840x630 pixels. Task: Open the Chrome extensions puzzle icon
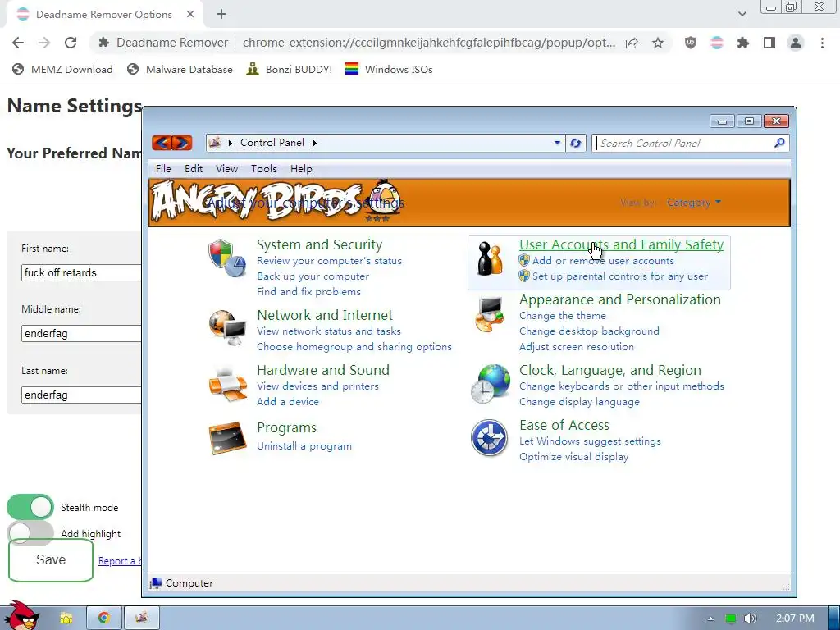point(743,43)
